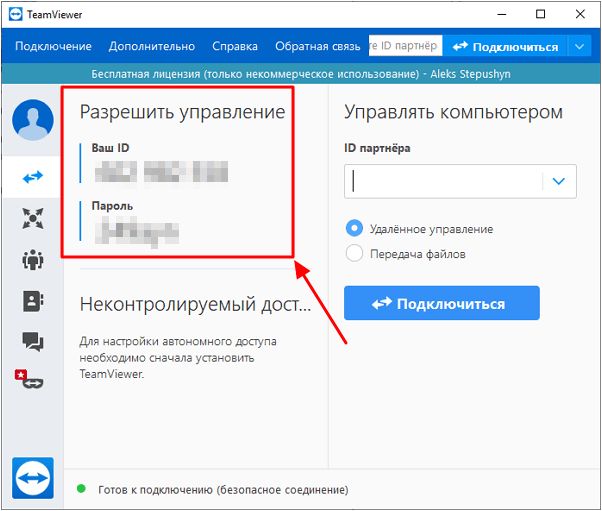
Task: Click the blurred Пароль value
Action: pos(137,232)
